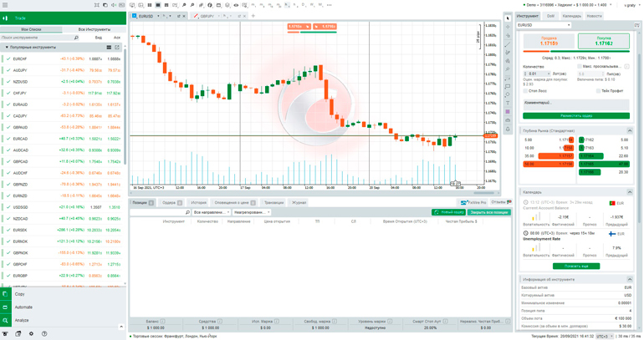644x340 pixels.
Task: Click the green place order button
Action: 576,116
